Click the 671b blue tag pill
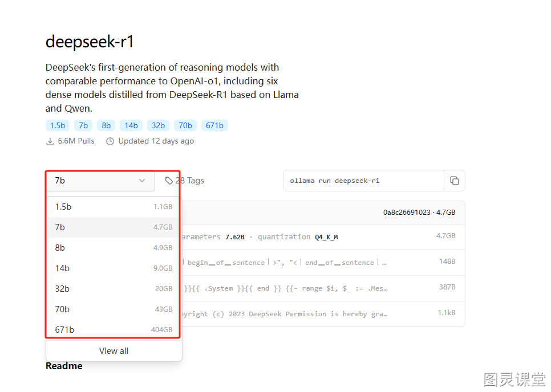This screenshot has width=551, height=392. click(x=214, y=126)
